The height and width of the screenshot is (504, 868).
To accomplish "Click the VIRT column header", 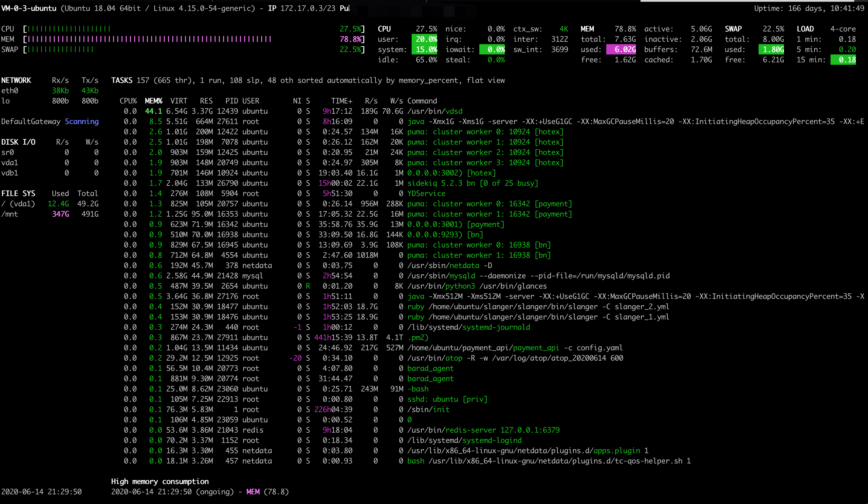I will 179,101.
